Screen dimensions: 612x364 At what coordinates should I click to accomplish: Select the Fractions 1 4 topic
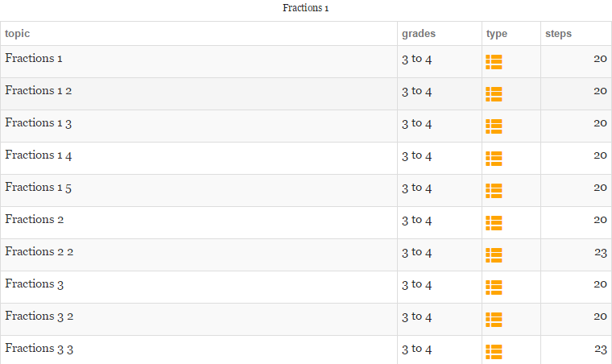point(39,155)
